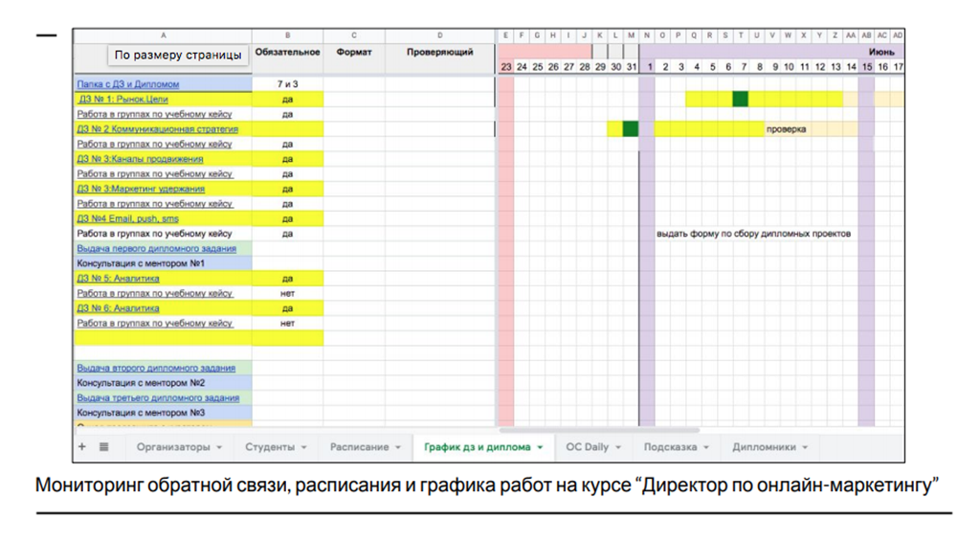Open the all sheets list icon
The width and height of the screenshot is (980, 543).
click(103, 447)
